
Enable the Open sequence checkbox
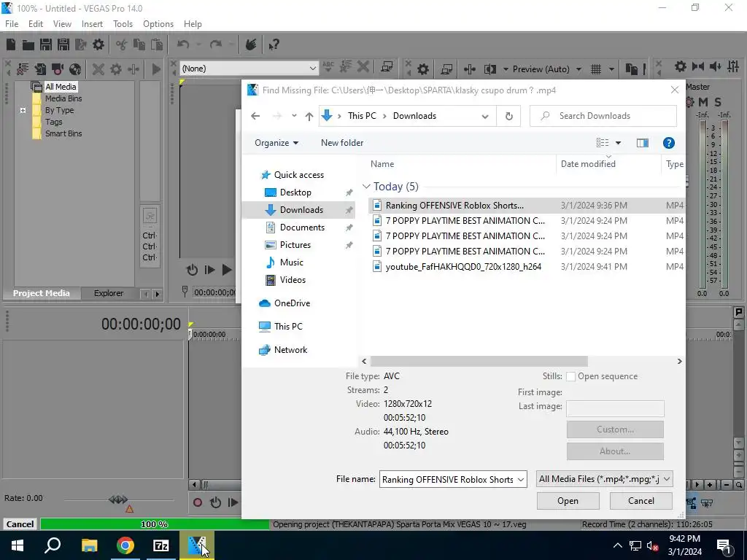point(570,377)
